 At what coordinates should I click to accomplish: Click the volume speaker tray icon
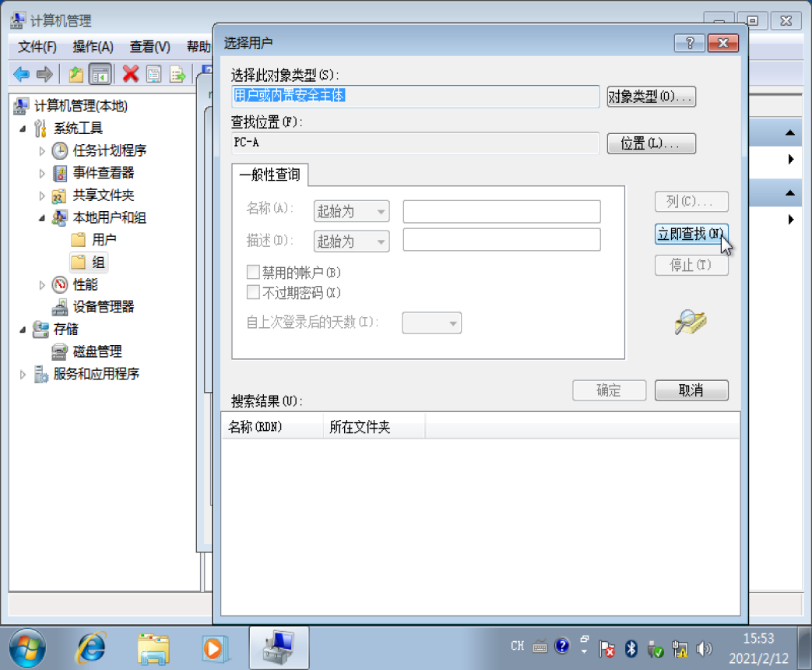(x=705, y=648)
